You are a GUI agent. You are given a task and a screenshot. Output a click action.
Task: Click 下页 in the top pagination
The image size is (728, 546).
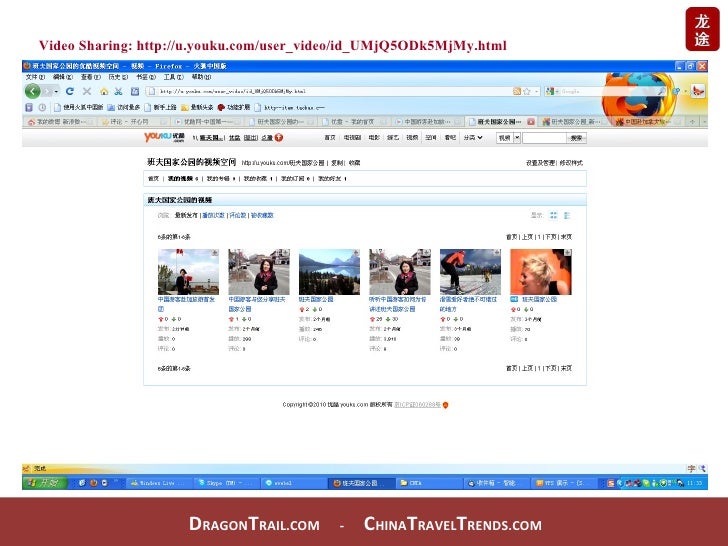tap(550, 237)
